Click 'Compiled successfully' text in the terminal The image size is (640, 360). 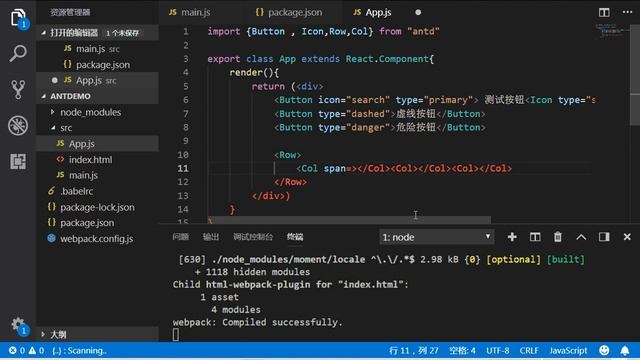click(282, 322)
